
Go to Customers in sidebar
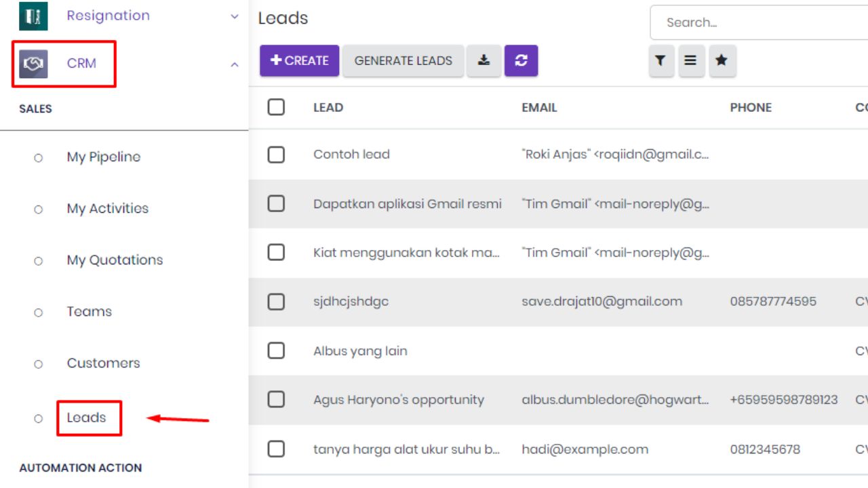tap(103, 363)
